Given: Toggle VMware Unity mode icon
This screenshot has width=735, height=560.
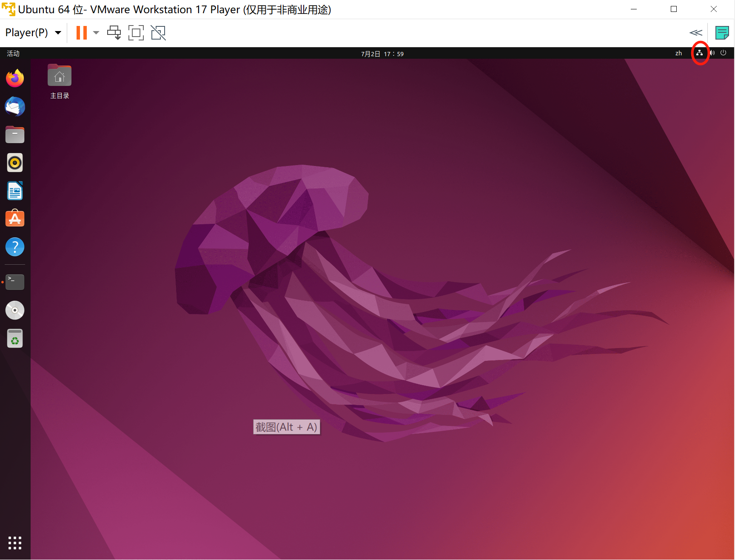Looking at the screenshot, I should pos(158,33).
